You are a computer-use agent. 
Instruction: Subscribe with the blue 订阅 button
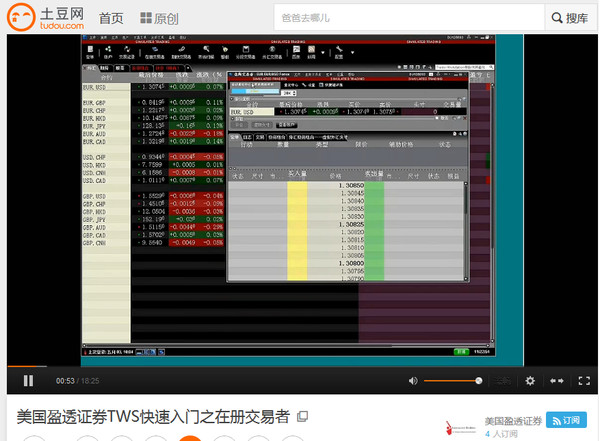tap(566, 420)
